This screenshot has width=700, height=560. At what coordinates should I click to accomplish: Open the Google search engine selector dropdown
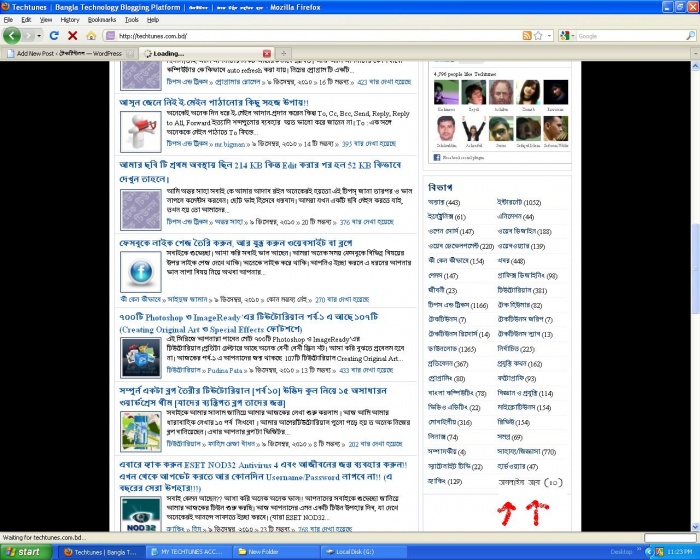coord(567,36)
